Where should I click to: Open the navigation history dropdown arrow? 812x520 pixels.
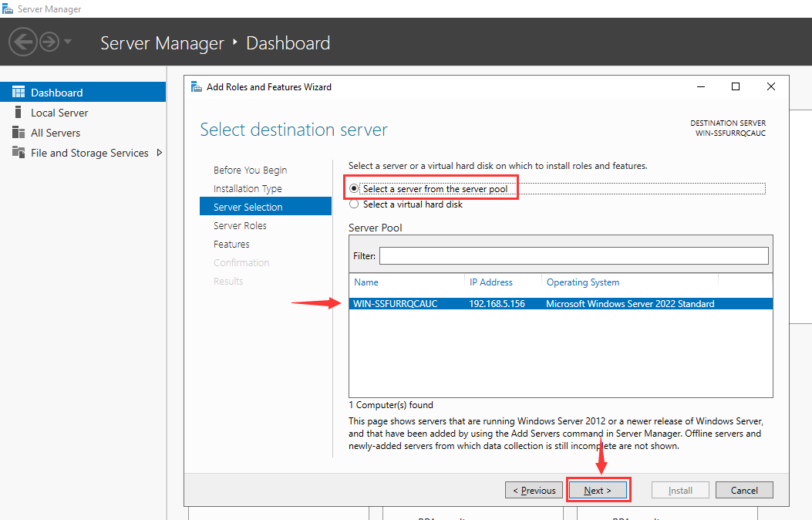tap(68, 42)
